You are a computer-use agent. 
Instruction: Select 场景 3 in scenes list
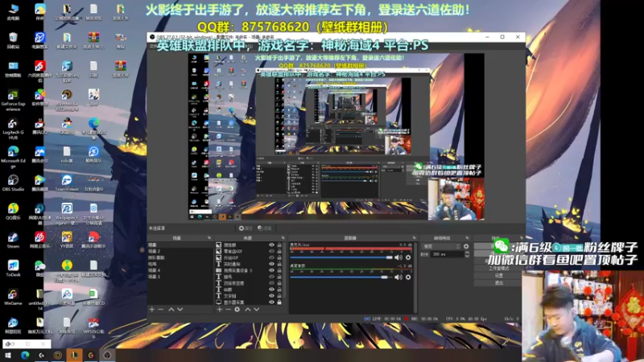pyautogui.click(x=180, y=277)
